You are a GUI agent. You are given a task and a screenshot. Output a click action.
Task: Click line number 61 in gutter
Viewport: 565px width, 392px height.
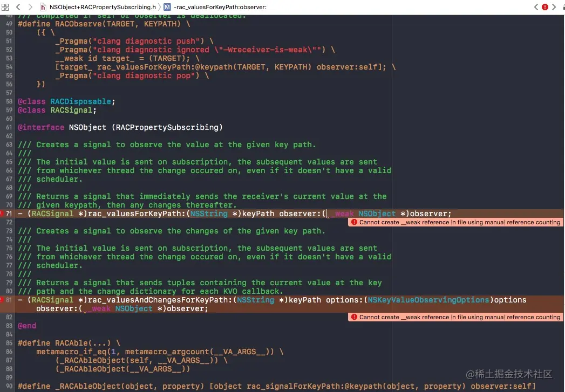coord(9,127)
